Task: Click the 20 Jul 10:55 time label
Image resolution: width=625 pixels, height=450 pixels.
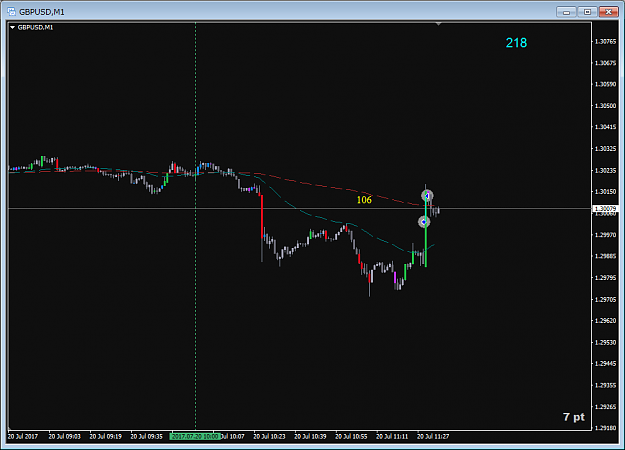Action: (x=351, y=436)
